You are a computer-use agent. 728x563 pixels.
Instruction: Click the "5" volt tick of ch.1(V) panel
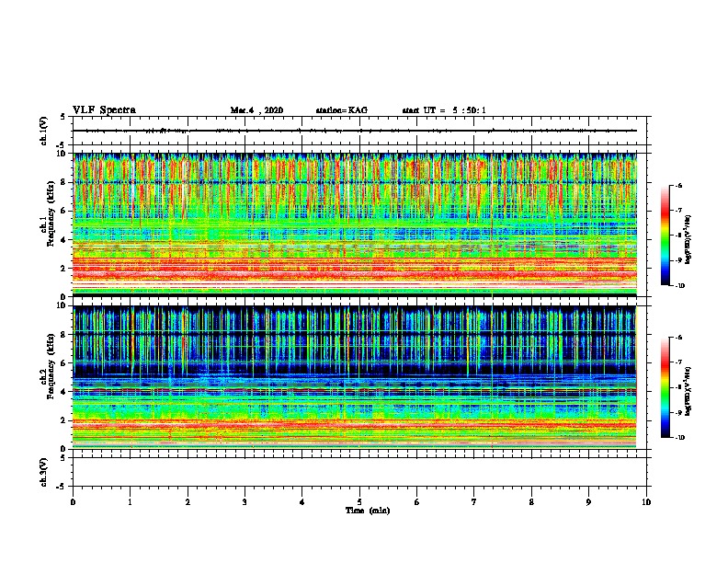[x=63, y=117]
